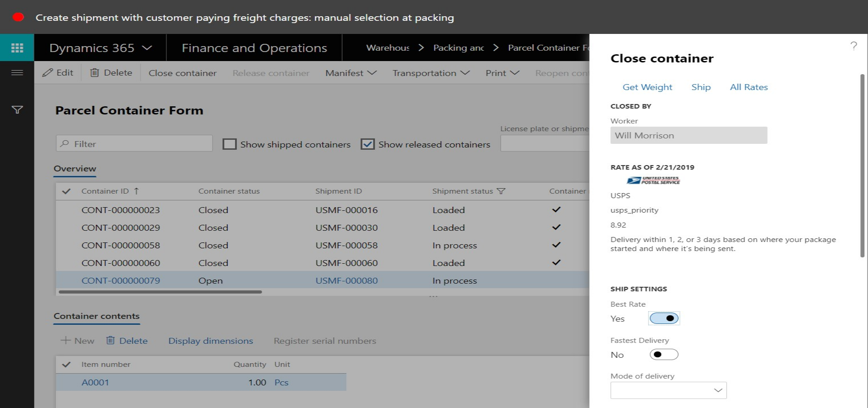Switch to the Container contents tab
Viewport: 868px width, 408px height.
(x=96, y=316)
